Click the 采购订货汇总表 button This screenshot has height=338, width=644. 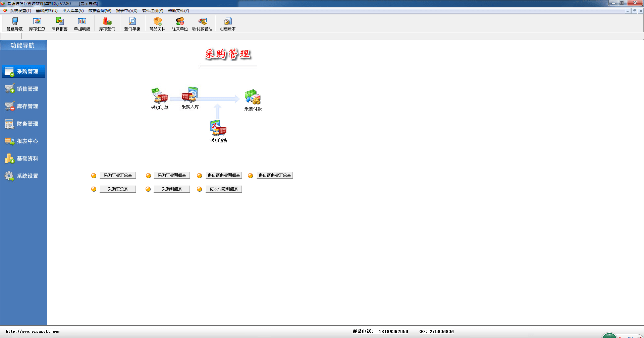click(118, 175)
